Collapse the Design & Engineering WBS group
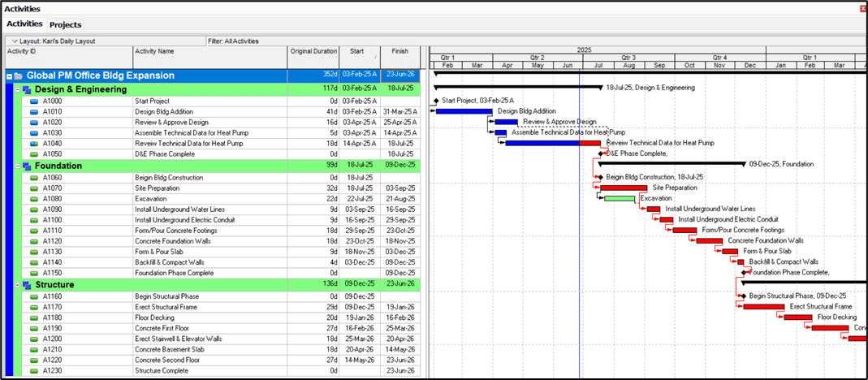 pos(17,89)
